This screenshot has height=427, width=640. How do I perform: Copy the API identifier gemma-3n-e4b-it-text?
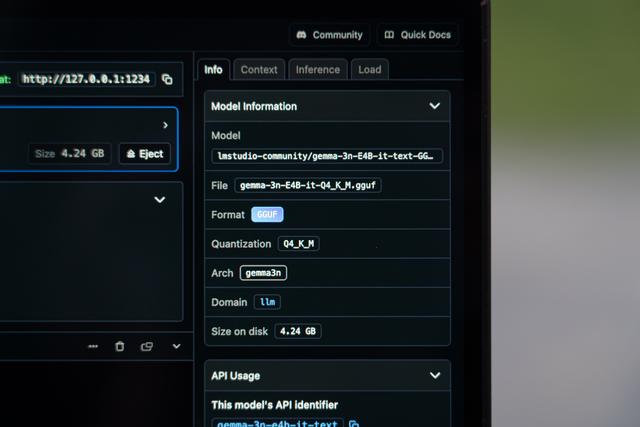pyautogui.click(x=354, y=424)
